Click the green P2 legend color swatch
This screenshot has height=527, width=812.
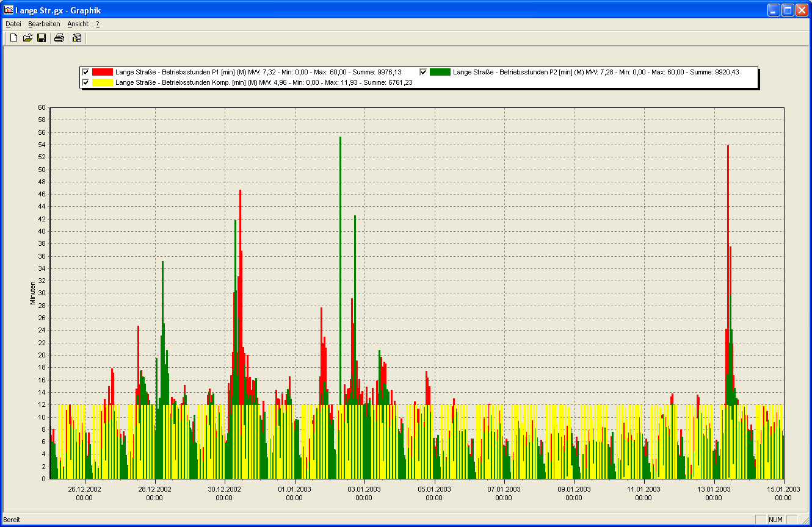[x=440, y=72]
